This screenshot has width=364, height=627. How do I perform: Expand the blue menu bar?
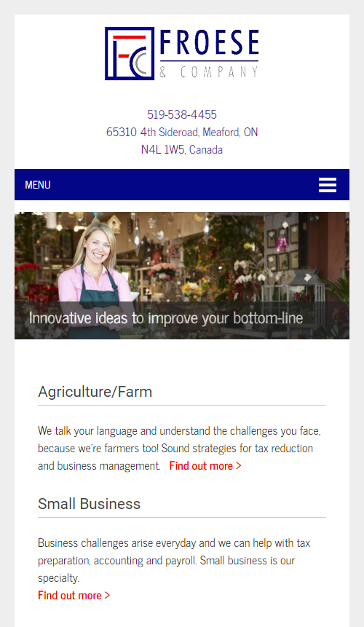coord(182,184)
